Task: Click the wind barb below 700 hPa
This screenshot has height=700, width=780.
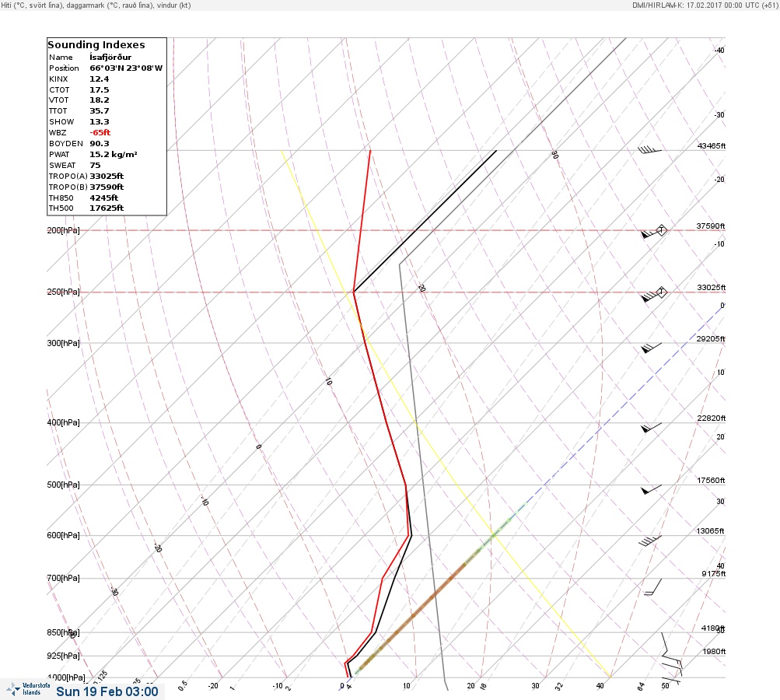Action: pyautogui.click(x=653, y=587)
